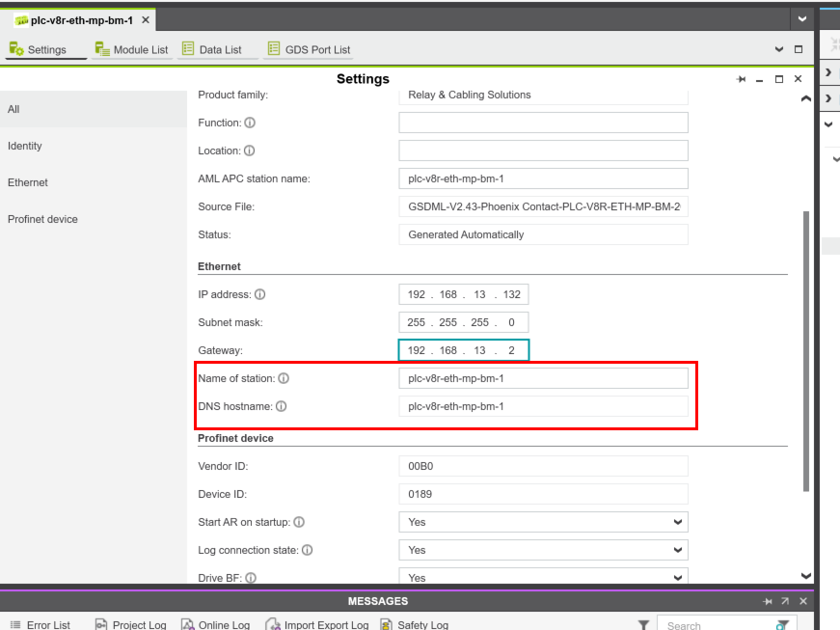
Task: Open the Start AR on startup dropdown
Action: click(543, 522)
